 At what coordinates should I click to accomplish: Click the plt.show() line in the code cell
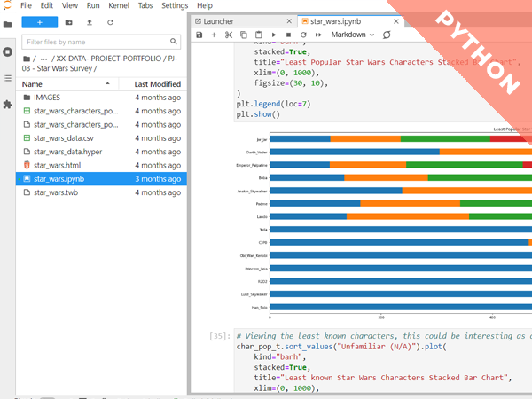(258, 114)
